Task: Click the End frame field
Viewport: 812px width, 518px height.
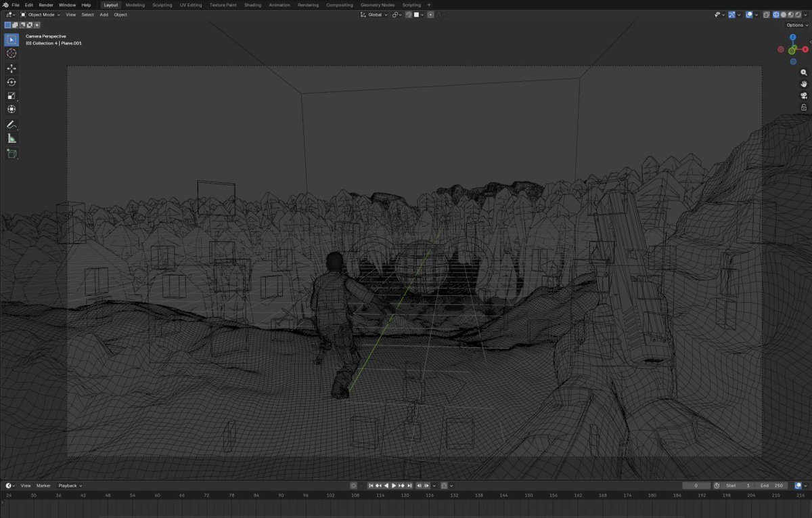Action: point(773,485)
